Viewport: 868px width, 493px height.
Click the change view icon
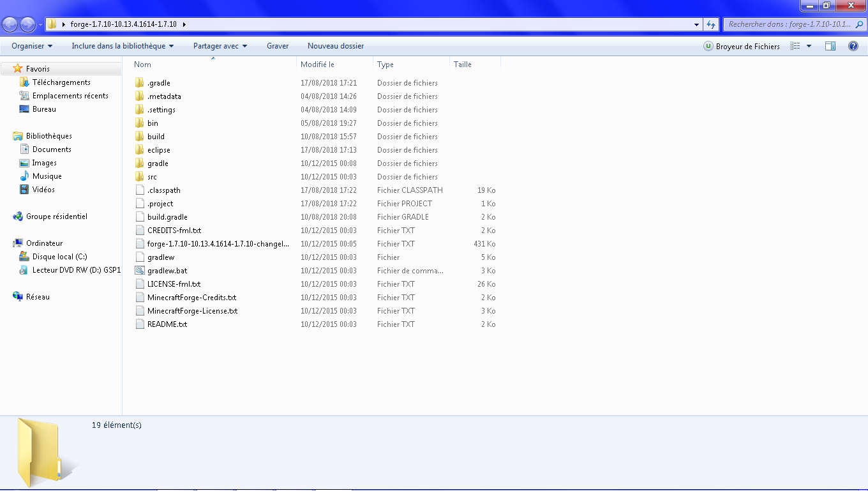pyautogui.click(x=795, y=46)
